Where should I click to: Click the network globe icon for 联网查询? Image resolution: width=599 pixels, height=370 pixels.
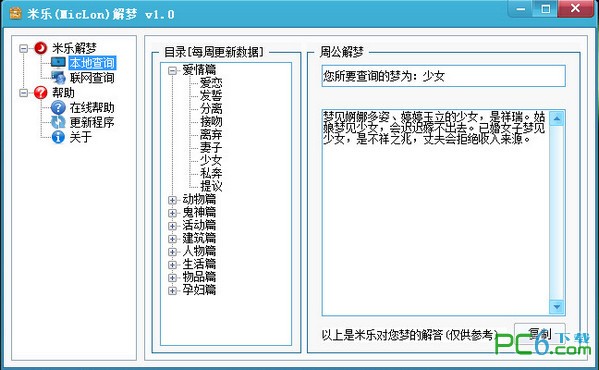pos(58,78)
